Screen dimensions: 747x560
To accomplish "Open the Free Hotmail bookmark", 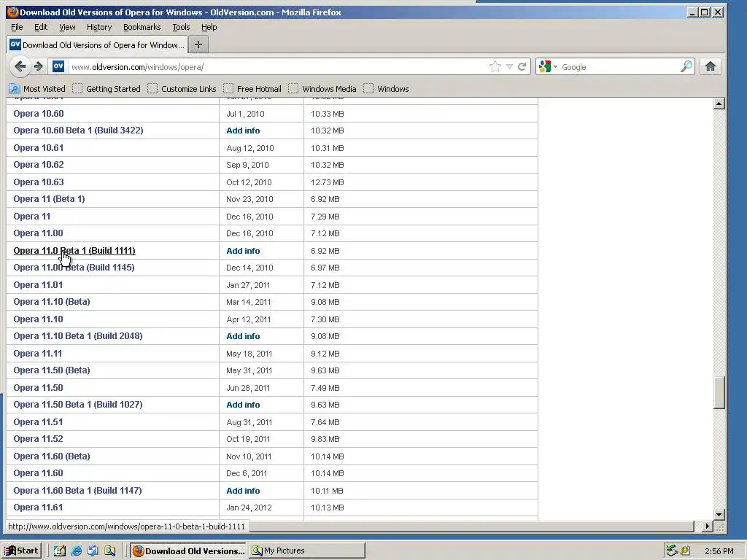I will [x=252, y=88].
